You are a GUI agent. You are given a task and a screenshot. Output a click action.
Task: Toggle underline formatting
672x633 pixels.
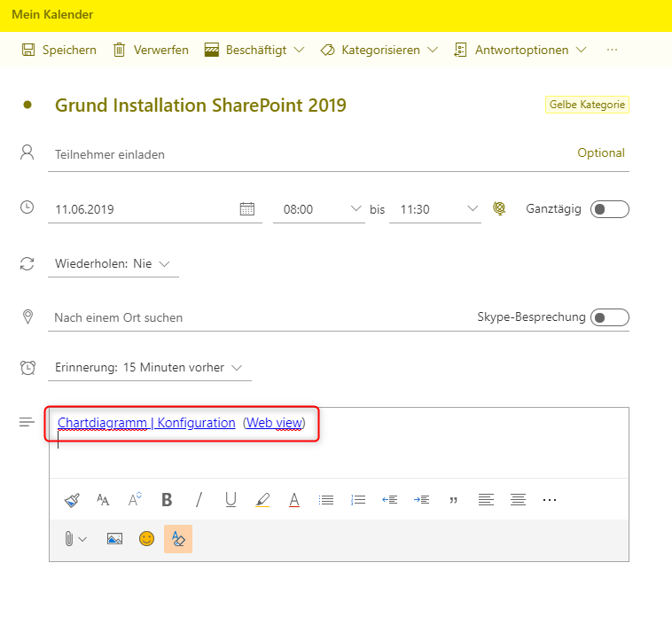[231, 500]
